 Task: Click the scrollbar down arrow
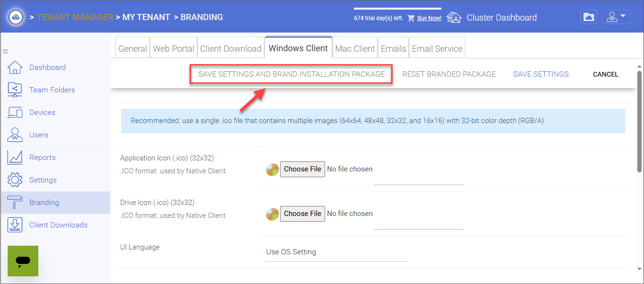pos(640,269)
